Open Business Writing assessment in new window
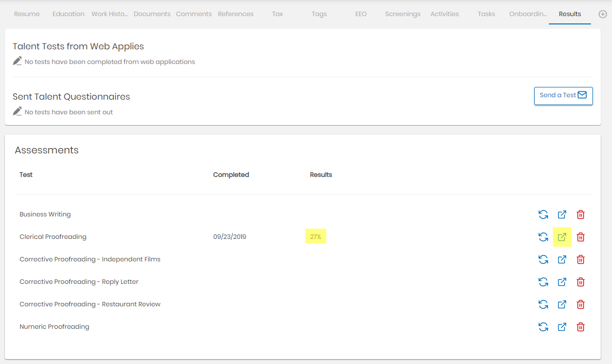 (562, 214)
